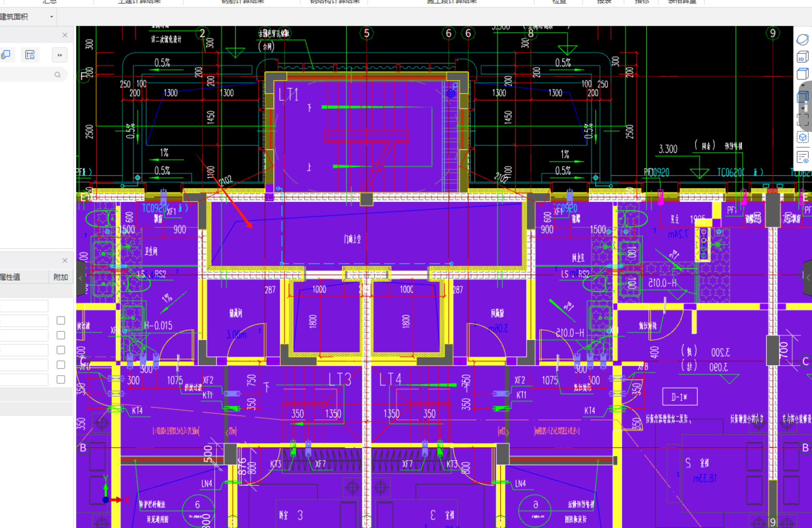Close the properties panel
Viewport: 812px width, 528px height.
(65, 260)
